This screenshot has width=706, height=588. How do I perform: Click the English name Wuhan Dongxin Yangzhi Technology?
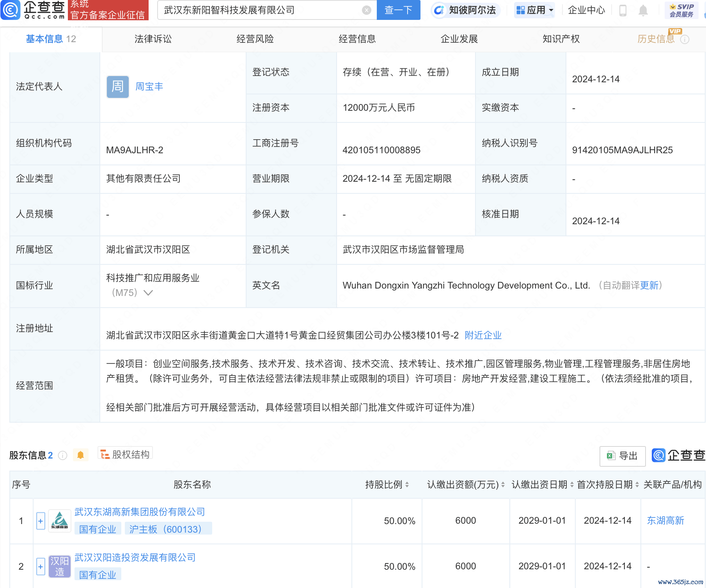pyautogui.click(x=466, y=285)
